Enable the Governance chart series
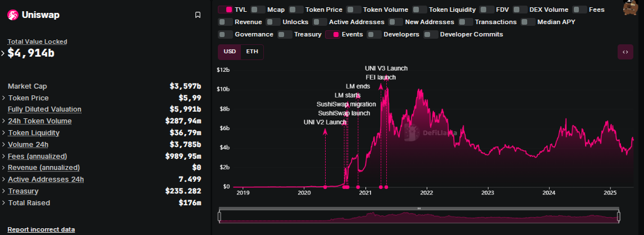644x235 pixels. 225,34
